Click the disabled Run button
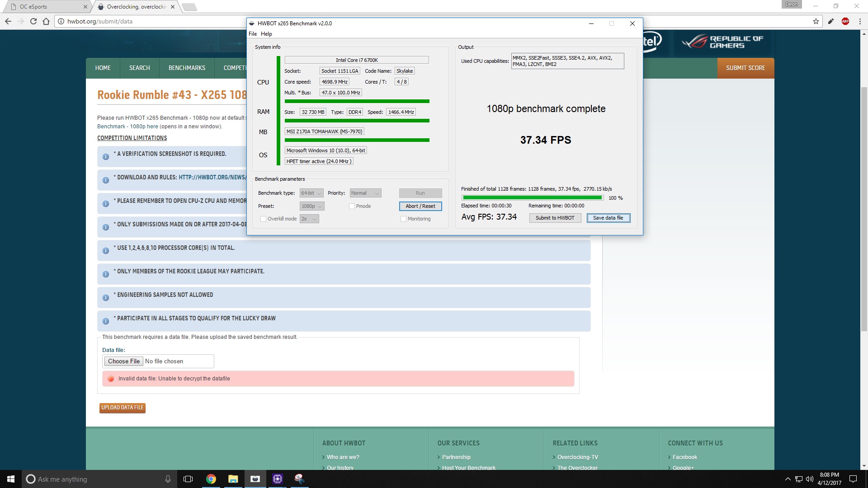This screenshot has height=488, width=868. click(x=420, y=193)
